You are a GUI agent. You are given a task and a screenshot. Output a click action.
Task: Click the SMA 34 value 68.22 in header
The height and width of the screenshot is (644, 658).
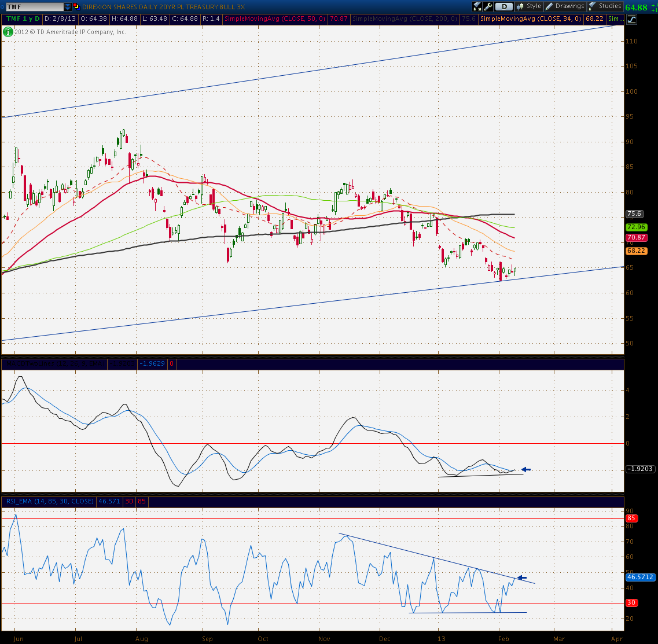coord(594,19)
